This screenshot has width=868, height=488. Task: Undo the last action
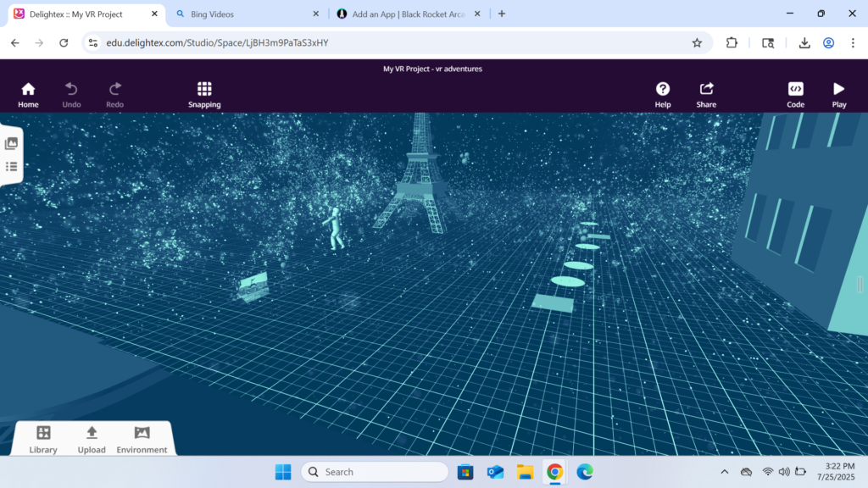point(71,95)
